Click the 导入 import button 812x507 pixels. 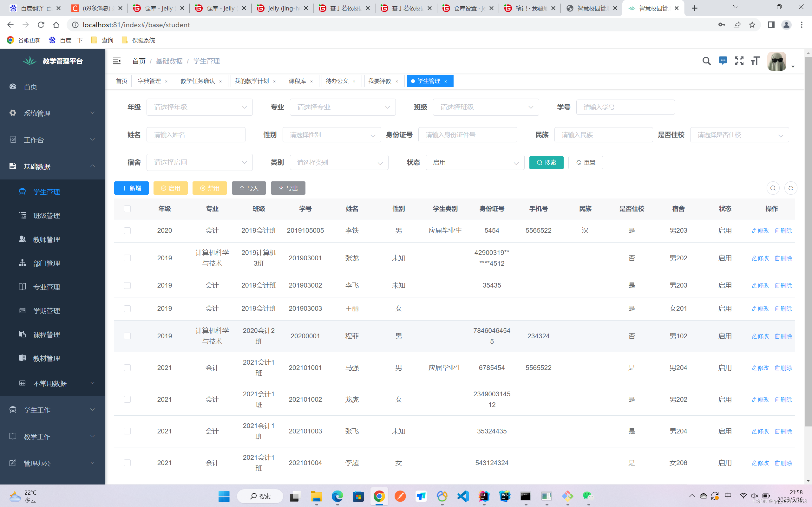pyautogui.click(x=249, y=188)
